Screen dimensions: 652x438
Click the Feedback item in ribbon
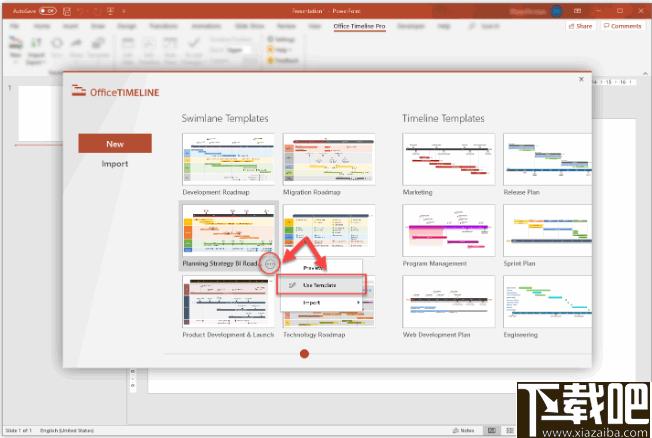click(283, 60)
